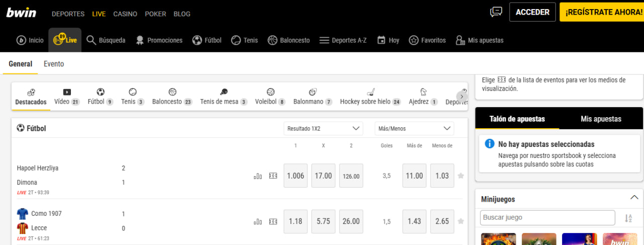This screenshot has height=245, width=644.
Task: Switch to Evento tab
Action: [x=54, y=64]
